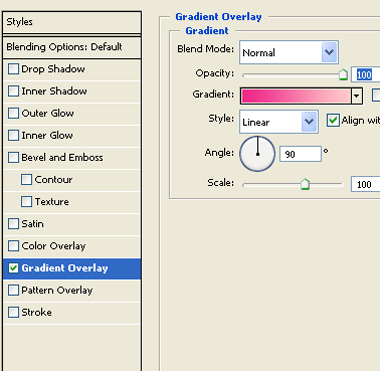380x371 pixels.
Task: Toggle the Align with Layer checkbox
Action: click(333, 120)
